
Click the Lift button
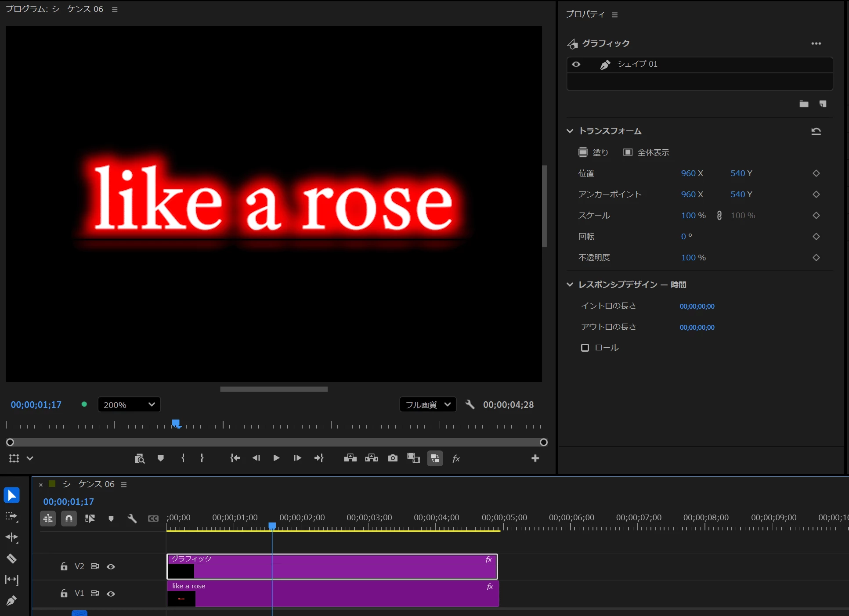[350, 458]
